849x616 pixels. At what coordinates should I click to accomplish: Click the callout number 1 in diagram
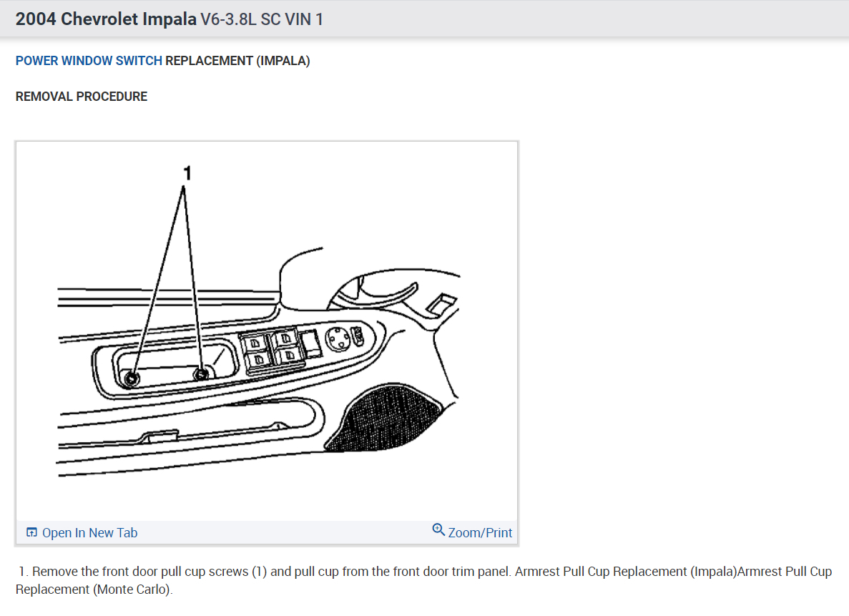187,173
